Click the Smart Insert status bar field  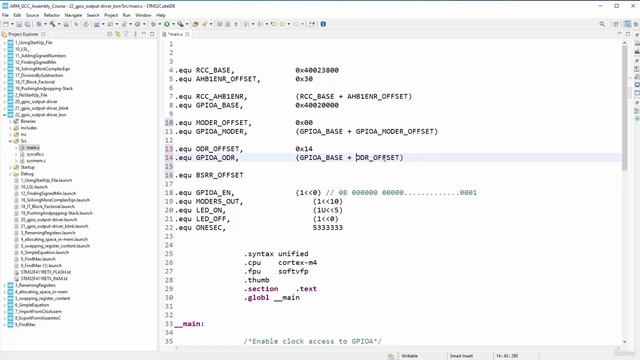click(x=461, y=356)
